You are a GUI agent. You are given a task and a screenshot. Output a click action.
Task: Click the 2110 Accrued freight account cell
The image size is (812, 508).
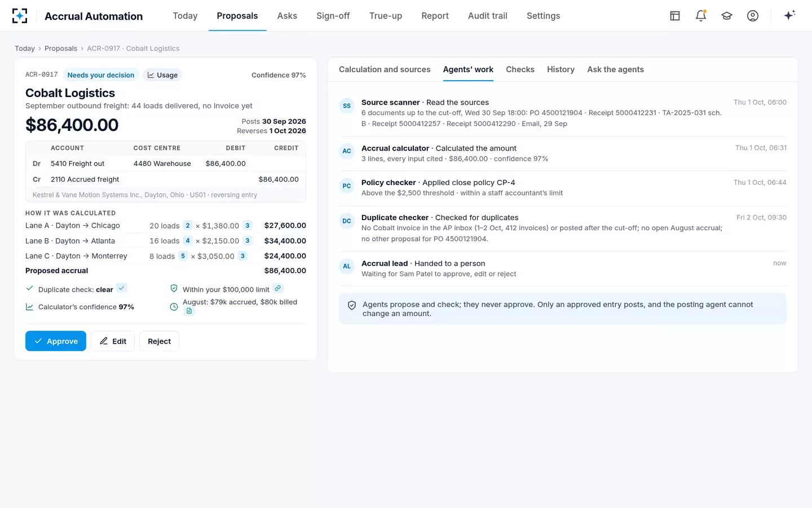[x=85, y=179]
